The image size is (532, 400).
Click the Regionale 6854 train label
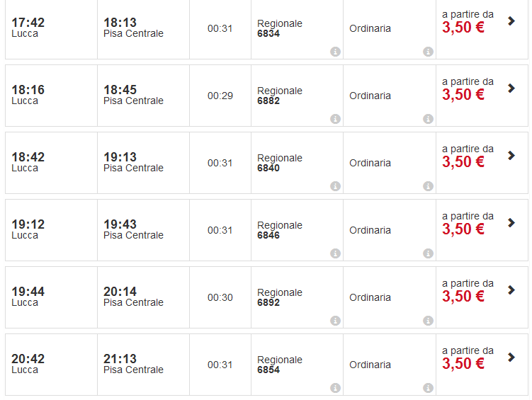279,365
